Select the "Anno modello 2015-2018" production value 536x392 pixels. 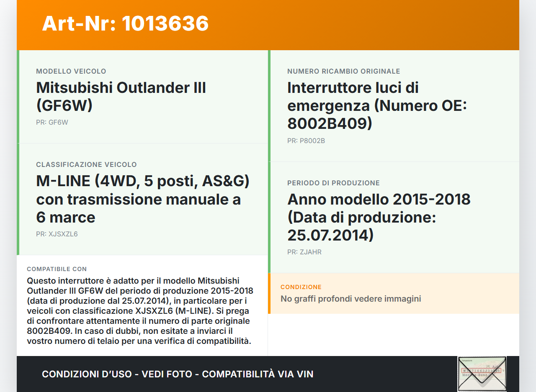(379, 217)
